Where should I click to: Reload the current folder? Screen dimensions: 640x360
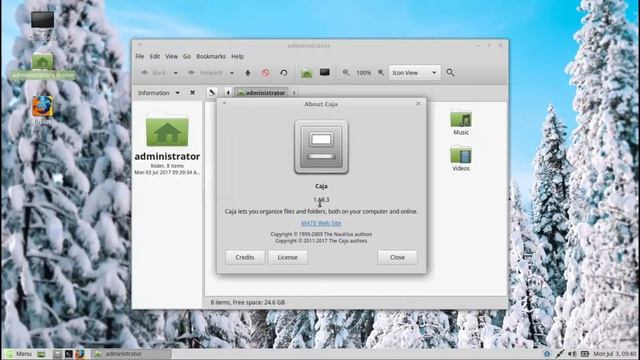[x=284, y=73]
